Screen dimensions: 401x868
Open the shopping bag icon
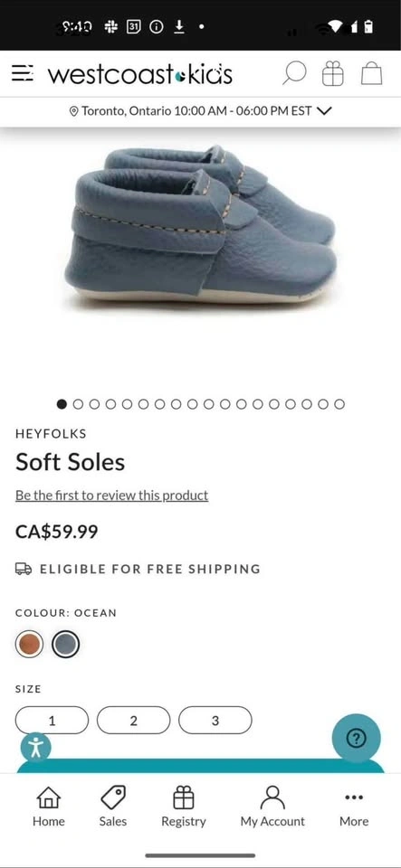tap(372, 73)
